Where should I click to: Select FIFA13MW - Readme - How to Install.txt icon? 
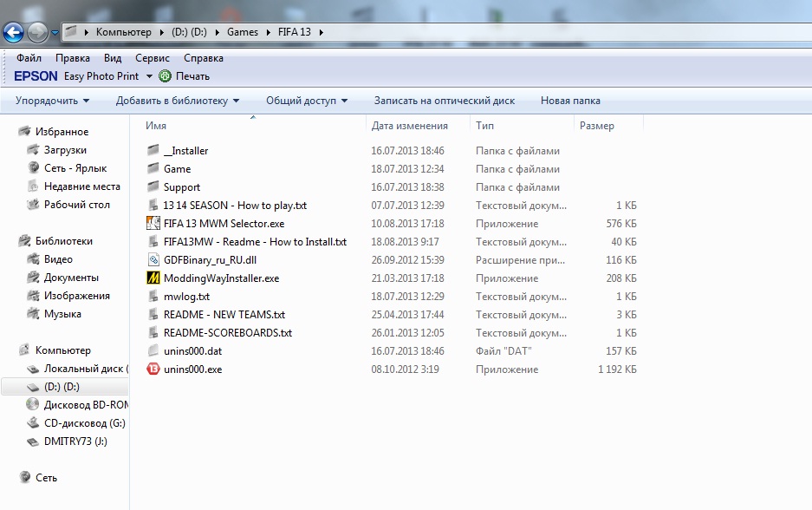pyautogui.click(x=153, y=241)
